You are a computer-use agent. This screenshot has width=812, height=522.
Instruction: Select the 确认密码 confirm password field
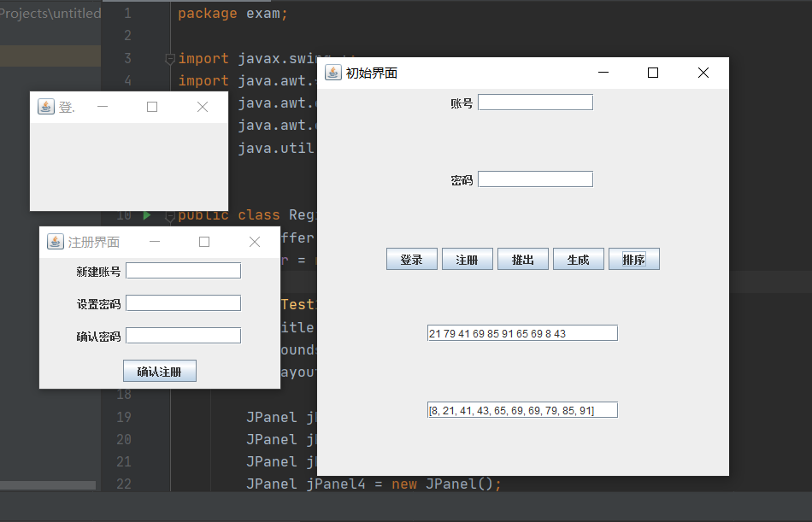click(182, 335)
